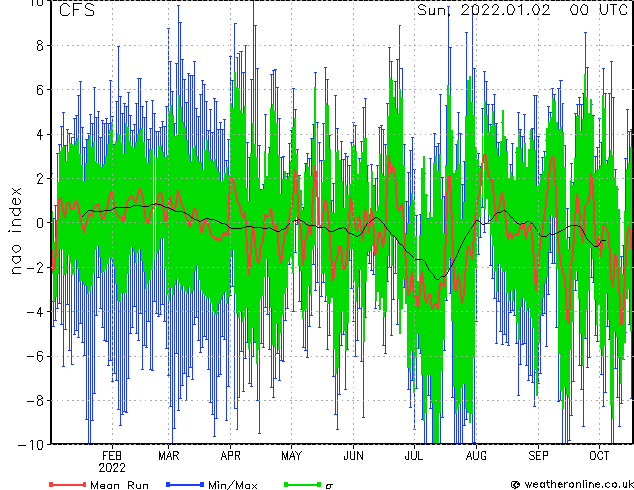Click the FEB 2022 x-axis label
The width and height of the screenshot is (634, 490).
(112, 462)
